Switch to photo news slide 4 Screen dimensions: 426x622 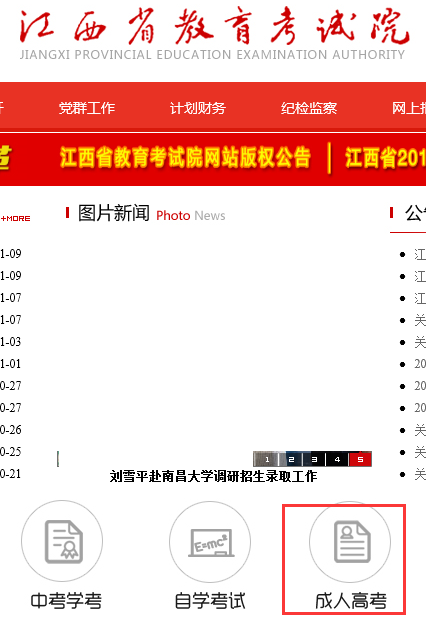[337, 459]
